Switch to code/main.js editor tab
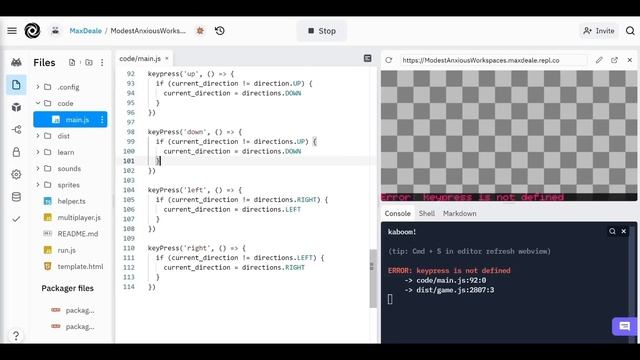 pyautogui.click(x=140, y=59)
